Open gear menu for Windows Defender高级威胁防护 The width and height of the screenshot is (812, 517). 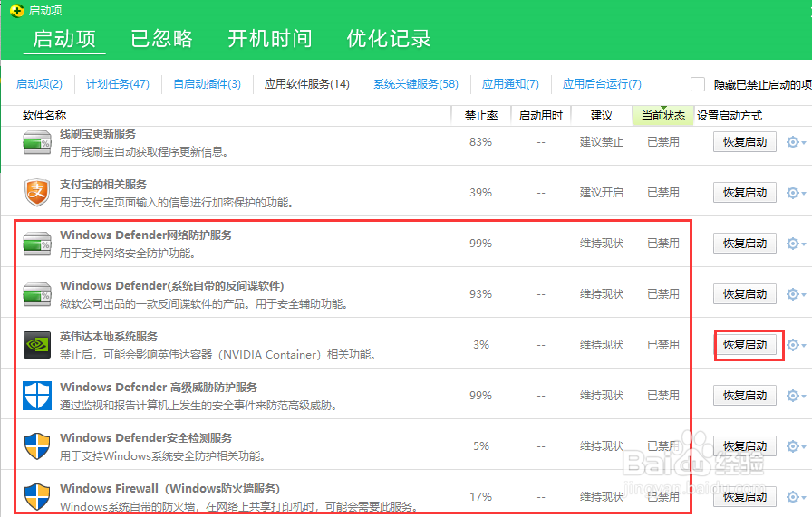click(796, 396)
